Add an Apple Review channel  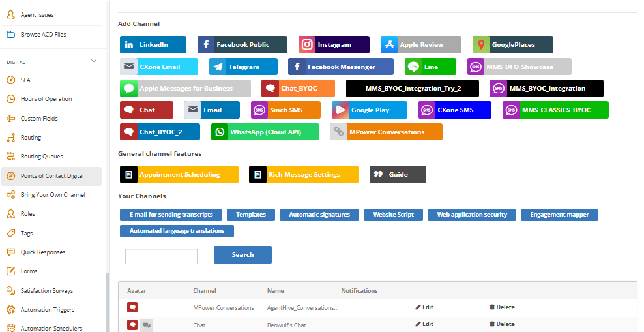421,45
